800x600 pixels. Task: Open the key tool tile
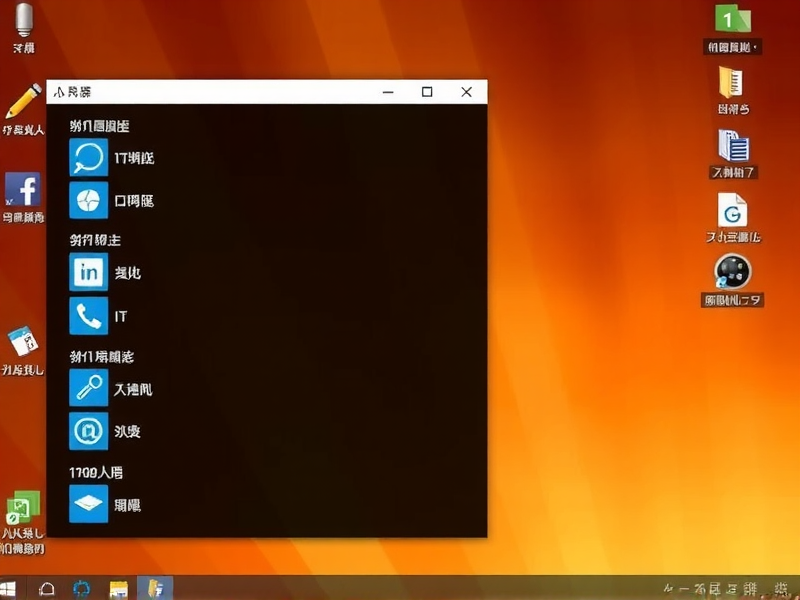(x=88, y=388)
